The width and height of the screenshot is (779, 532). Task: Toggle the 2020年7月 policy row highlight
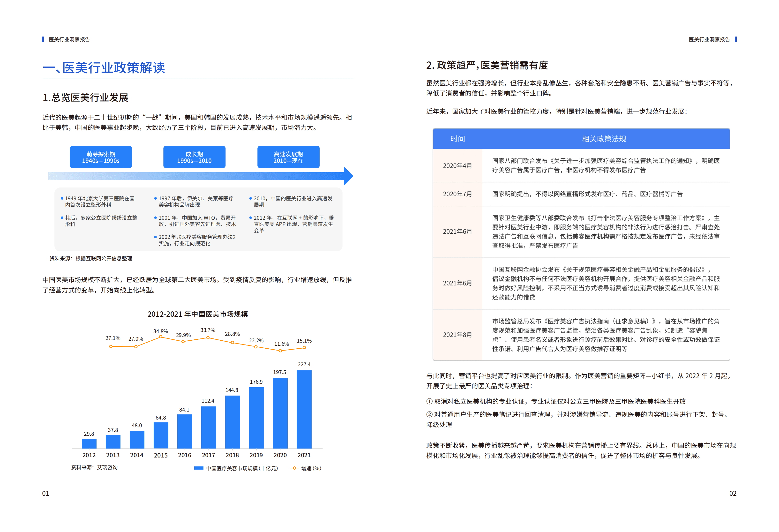[x=458, y=194]
